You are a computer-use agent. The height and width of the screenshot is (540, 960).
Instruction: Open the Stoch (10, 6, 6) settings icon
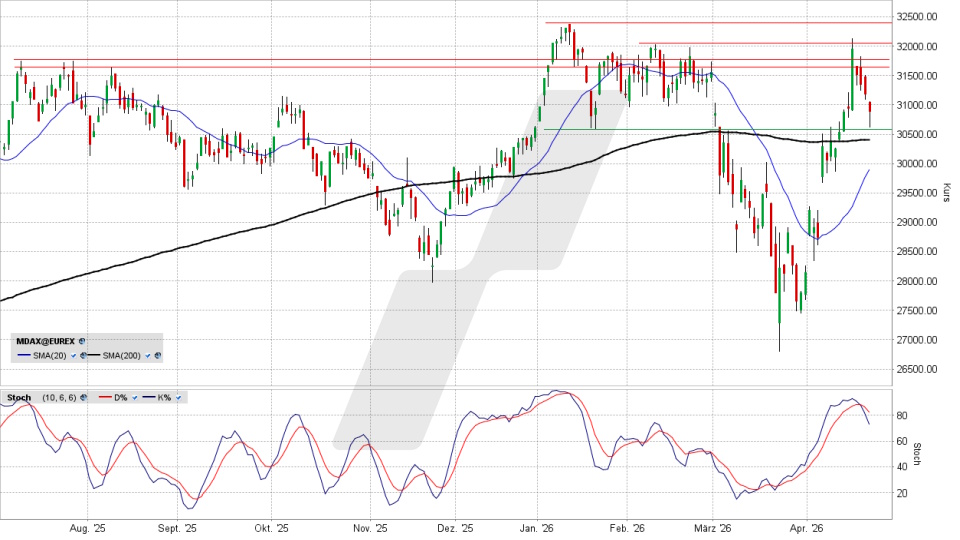click(x=83, y=397)
